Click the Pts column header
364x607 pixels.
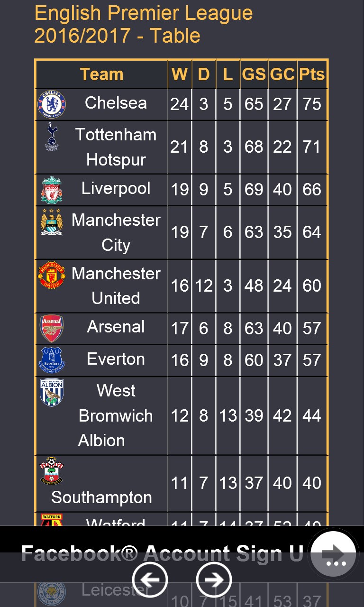(312, 74)
